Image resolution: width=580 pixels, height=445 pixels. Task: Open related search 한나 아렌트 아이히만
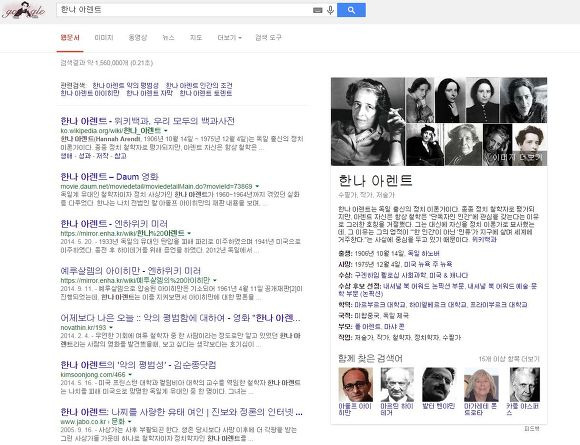click(90, 93)
